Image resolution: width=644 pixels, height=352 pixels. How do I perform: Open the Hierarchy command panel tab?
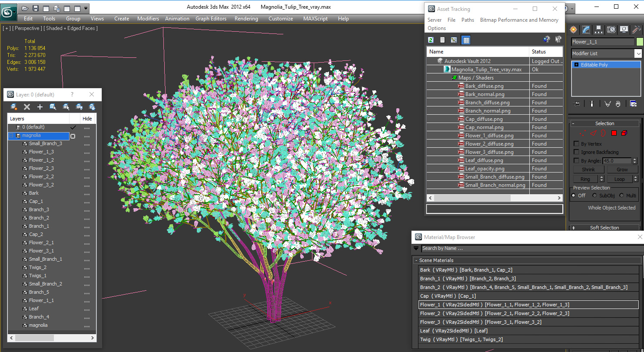pos(599,30)
